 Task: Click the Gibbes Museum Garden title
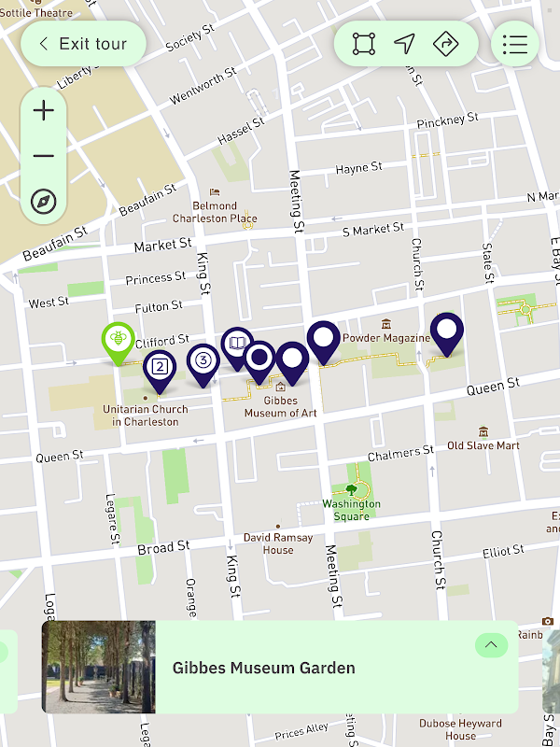(x=264, y=668)
